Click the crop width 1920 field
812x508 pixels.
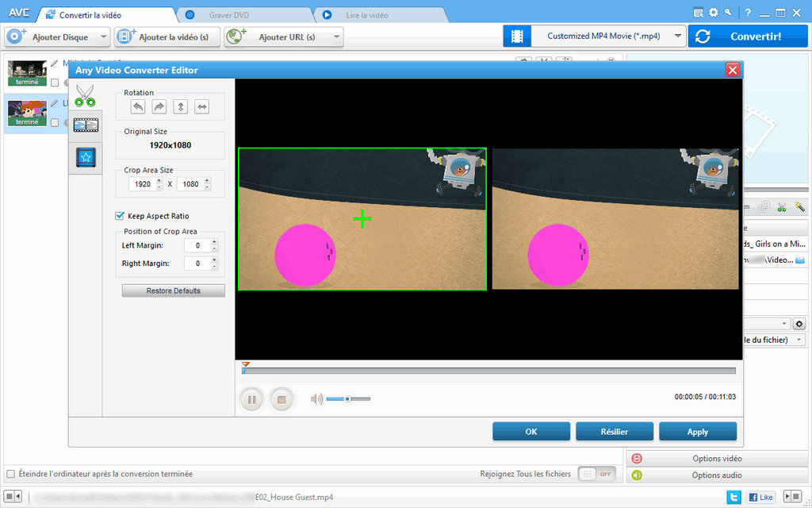point(143,183)
